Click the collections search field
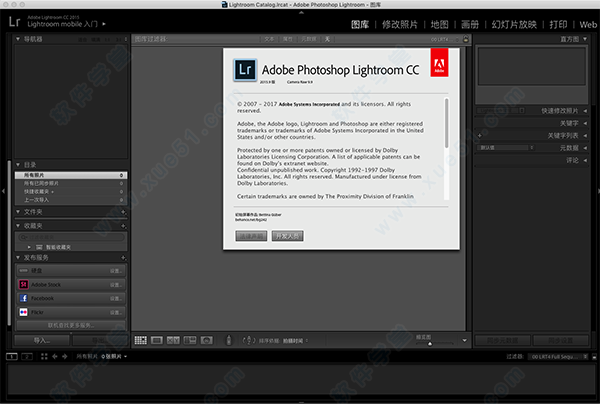The image size is (600, 404). pos(71,237)
